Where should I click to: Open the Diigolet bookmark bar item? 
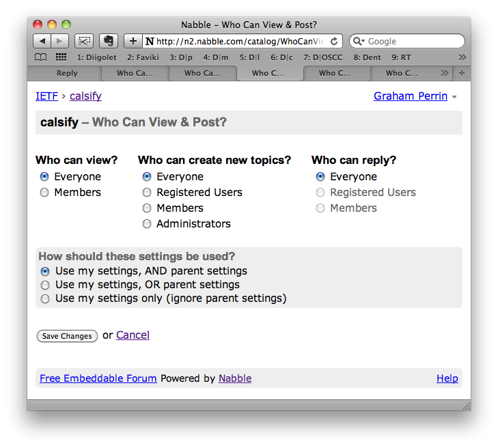pyautogui.click(x=96, y=57)
